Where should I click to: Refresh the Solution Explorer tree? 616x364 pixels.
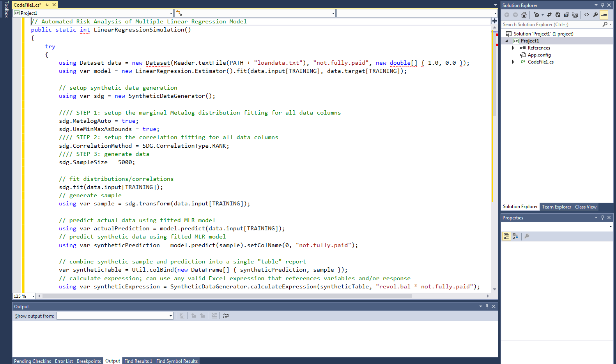pos(558,15)
